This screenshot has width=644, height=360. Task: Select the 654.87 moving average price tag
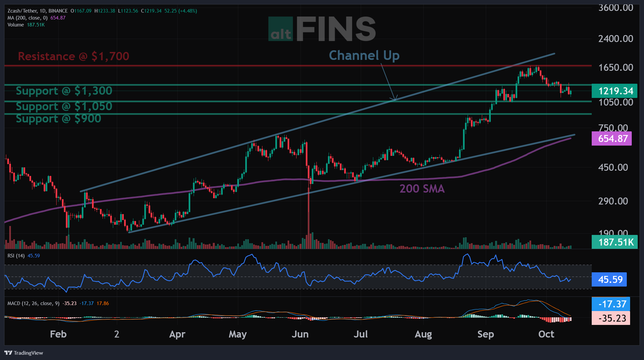(612, 139)
